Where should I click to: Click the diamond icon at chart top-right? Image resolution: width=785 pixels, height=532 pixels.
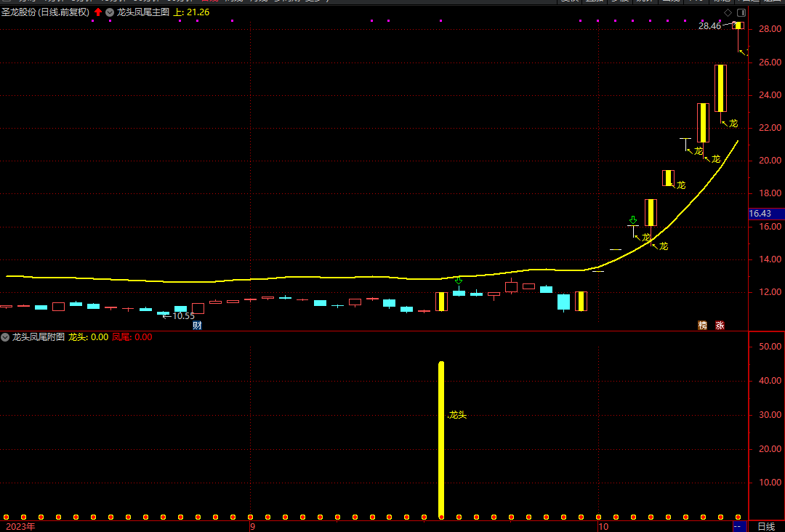pyautogui.click(x=728, y=12)
